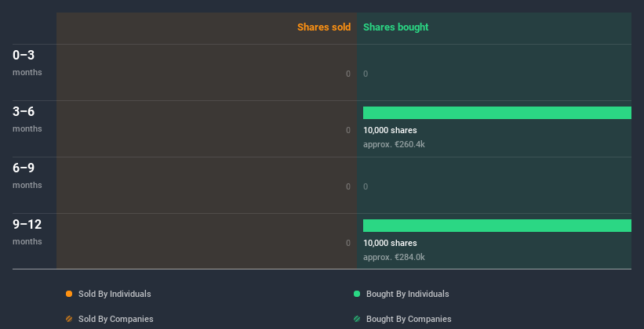The height and width of the screenshot is (329, 644).
Task: Click the 9–12 months row label
Action: point(27,232)
